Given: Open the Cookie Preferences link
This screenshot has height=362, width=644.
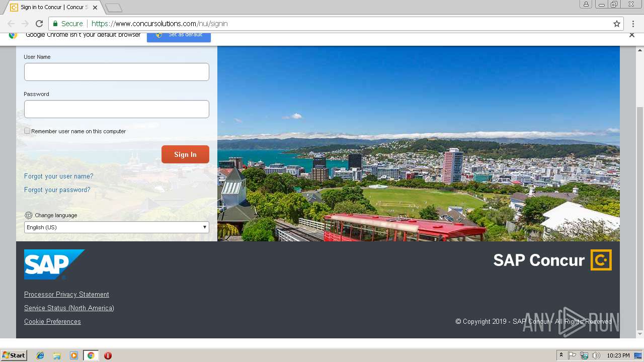Looking at the screenshot, I should pos(52,322).
